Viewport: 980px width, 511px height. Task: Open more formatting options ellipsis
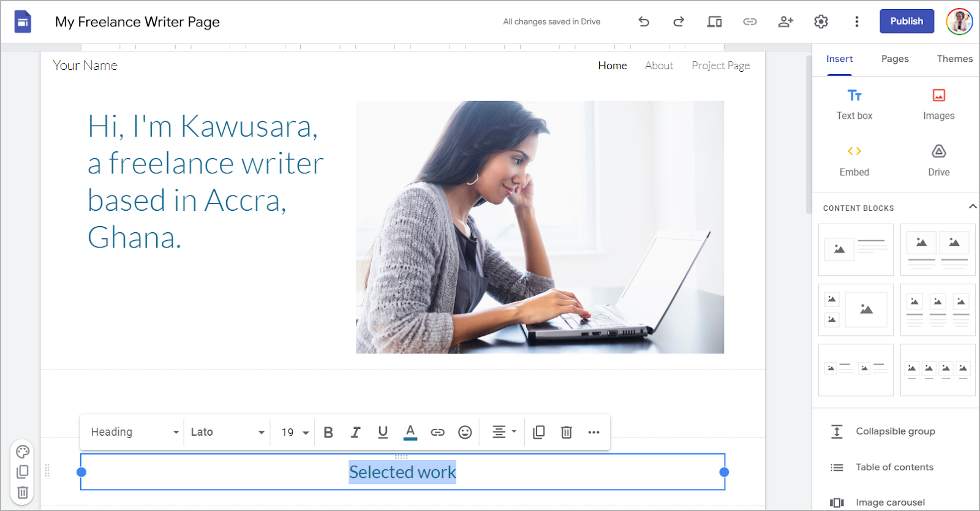[x=594, y=432]
